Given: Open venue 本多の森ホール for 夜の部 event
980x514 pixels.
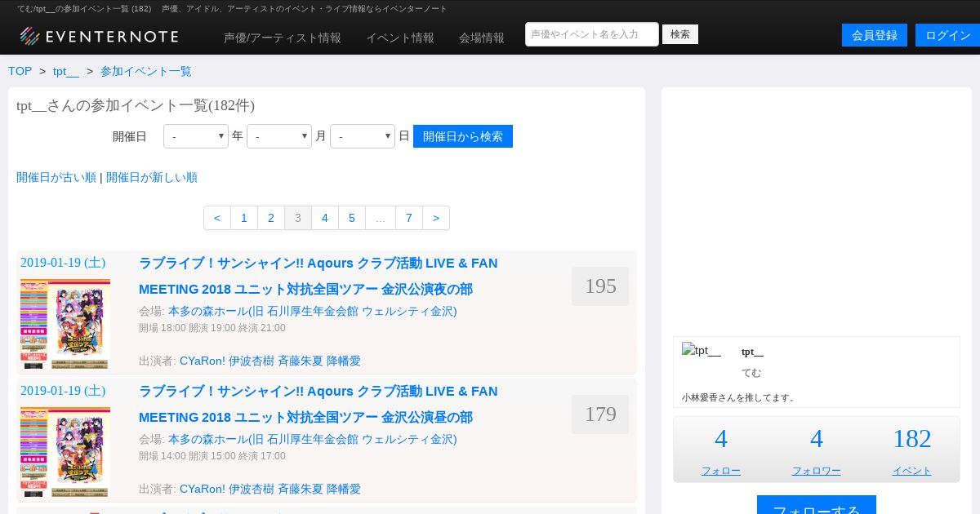Looking at the screenshot, I should point(313,311).
